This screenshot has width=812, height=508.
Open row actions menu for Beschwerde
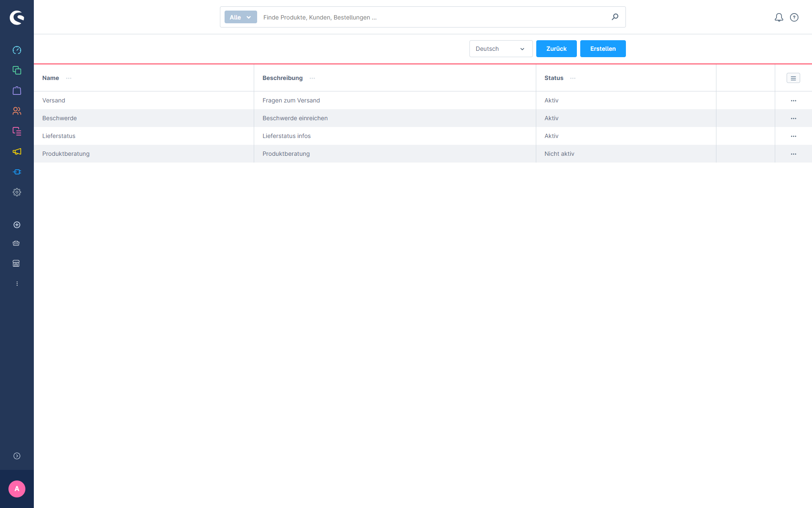[x=793, y=119]
